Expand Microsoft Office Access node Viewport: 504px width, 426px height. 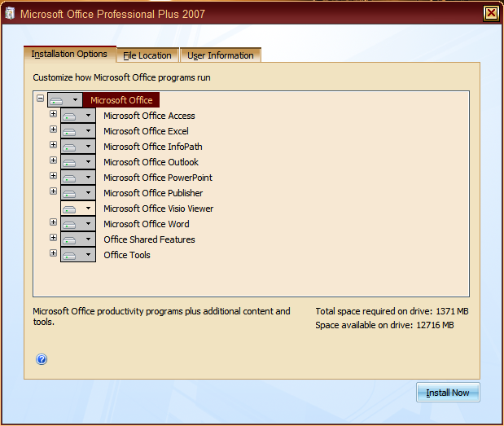coord(54,113)
